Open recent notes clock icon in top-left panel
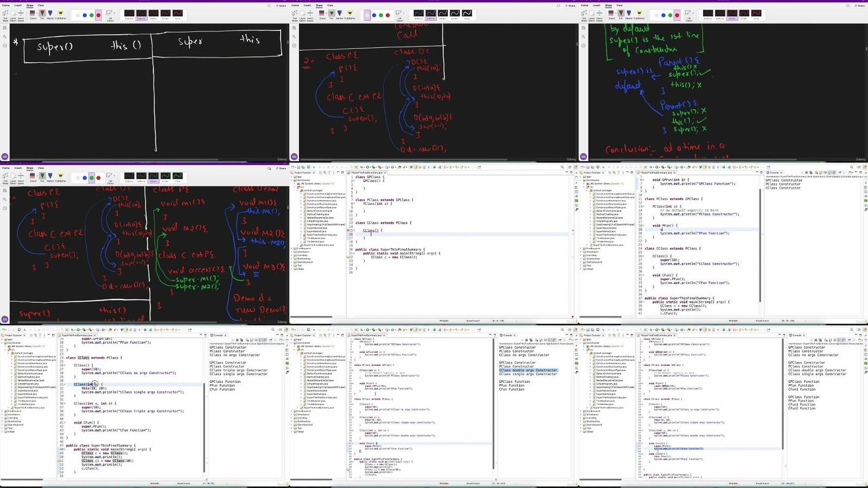Screen dimensions: 868x488 point(5,46)
